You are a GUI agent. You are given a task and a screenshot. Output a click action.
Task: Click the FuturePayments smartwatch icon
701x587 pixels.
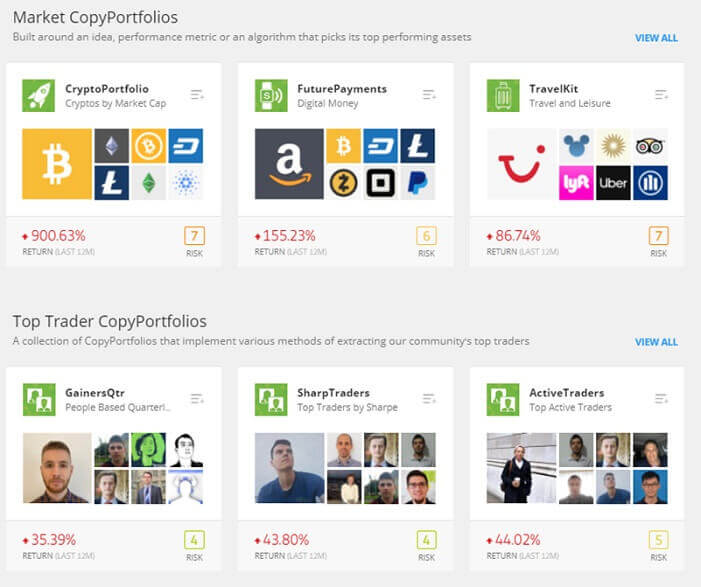[x=271, y=96]
